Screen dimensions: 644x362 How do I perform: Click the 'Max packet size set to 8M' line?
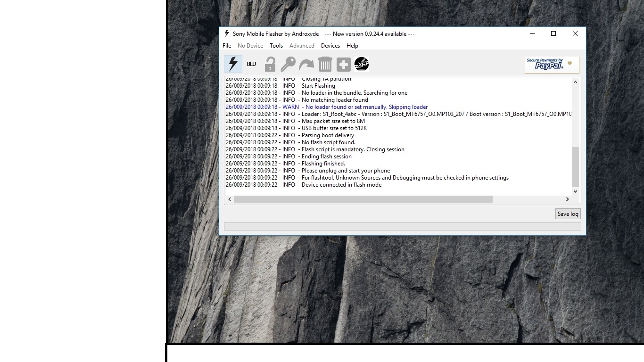295,121
